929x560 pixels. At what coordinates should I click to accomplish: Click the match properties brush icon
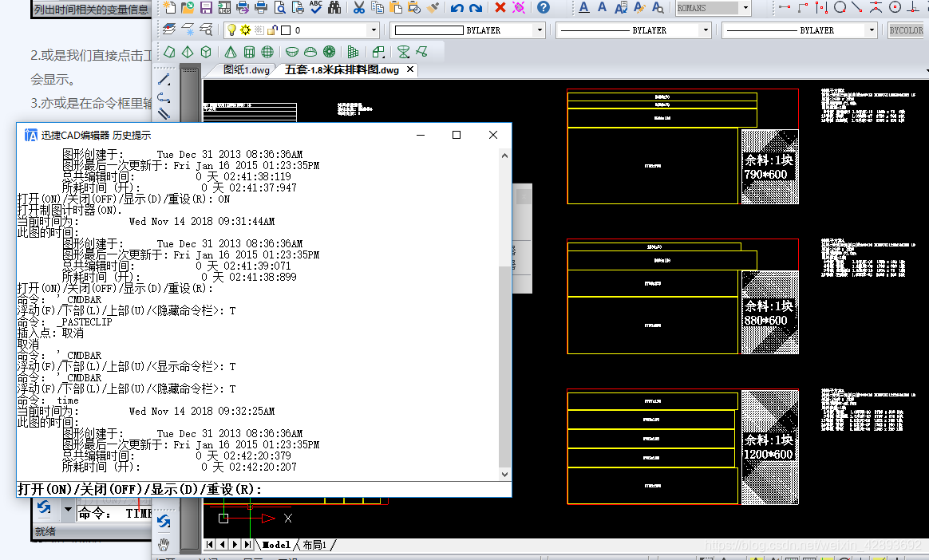pyautogui.click(x=433, y=7)
